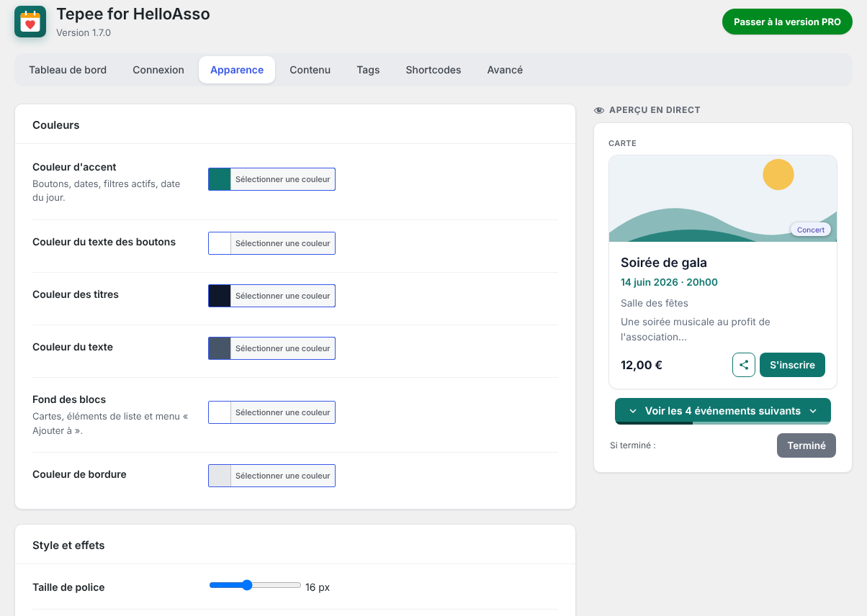This screenshot has width=867, height=616.
Task: Pick a color for Couleur du texte des boutons
Action: (x=271, y=243)
